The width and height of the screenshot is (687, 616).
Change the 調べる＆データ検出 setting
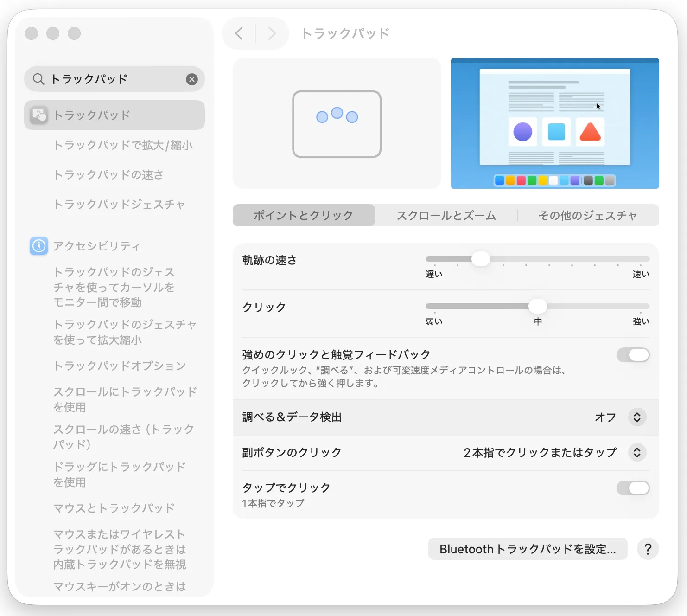tap(636, 417)
